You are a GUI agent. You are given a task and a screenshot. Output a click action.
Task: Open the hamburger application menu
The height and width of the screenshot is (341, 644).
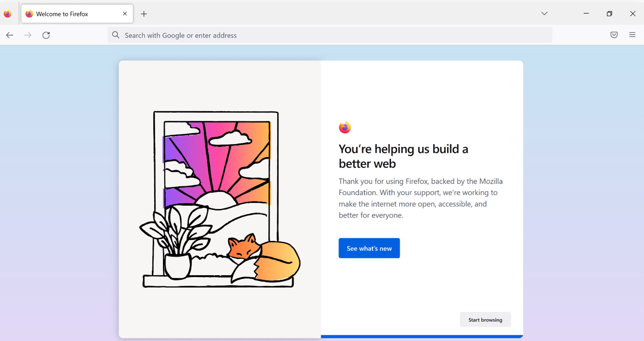pyautogui.click(x=632, y=35)
